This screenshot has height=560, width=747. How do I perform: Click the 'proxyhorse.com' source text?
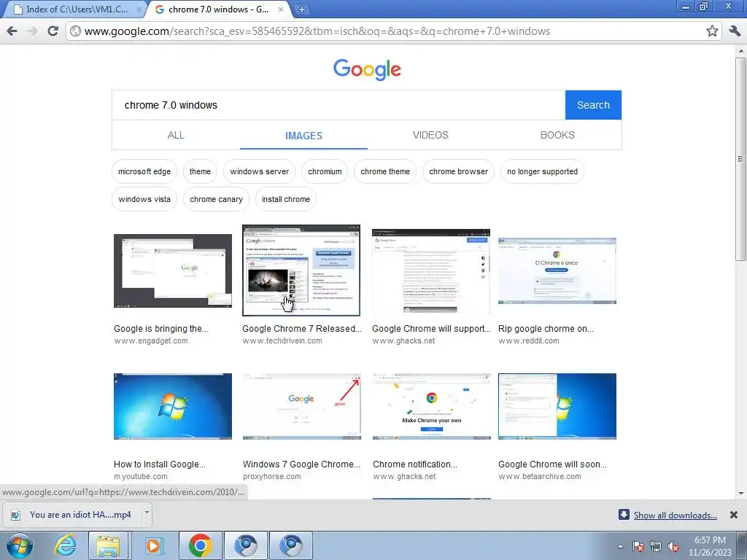[x=271, y=476]
